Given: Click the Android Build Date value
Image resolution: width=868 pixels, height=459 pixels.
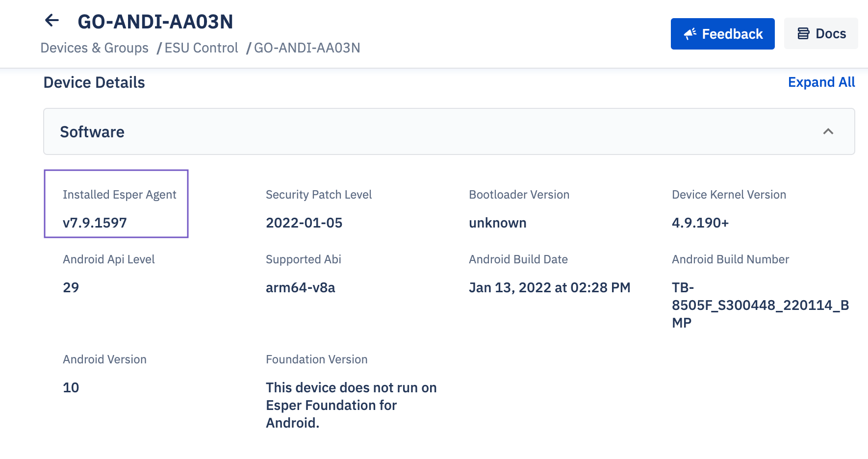Looking at the screenshot, I should 549,287.
